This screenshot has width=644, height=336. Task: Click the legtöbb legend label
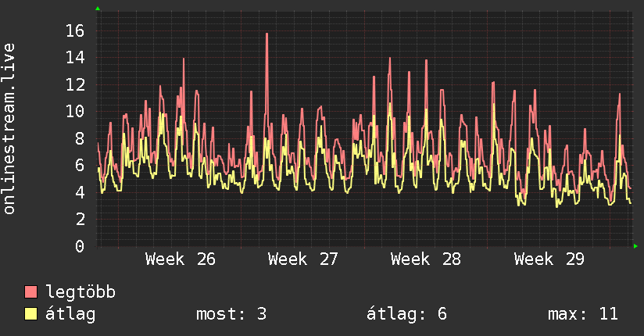(80, 291)
